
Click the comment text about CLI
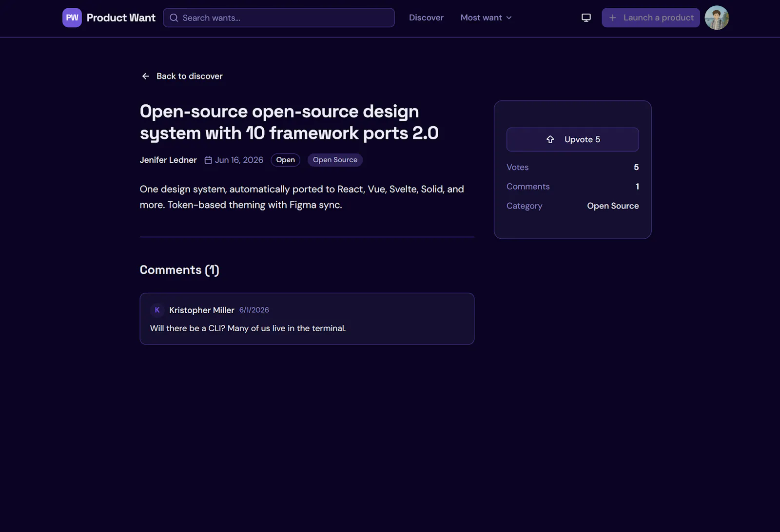click(248, 328)
